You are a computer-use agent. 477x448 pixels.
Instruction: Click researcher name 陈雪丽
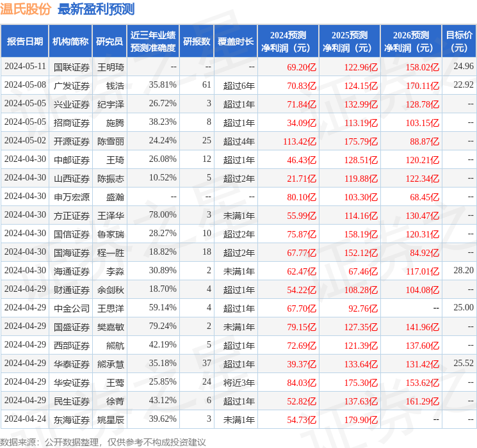tap(111, 141)
